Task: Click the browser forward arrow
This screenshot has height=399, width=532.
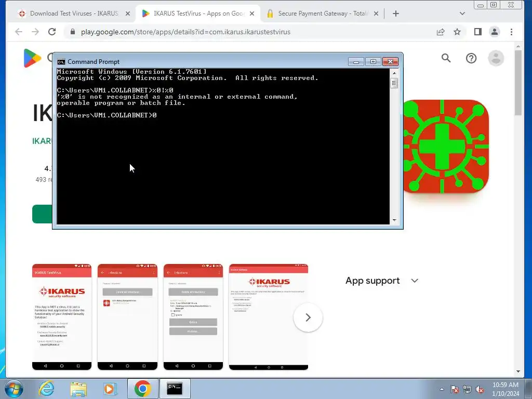Action: [x=35, y=32]
